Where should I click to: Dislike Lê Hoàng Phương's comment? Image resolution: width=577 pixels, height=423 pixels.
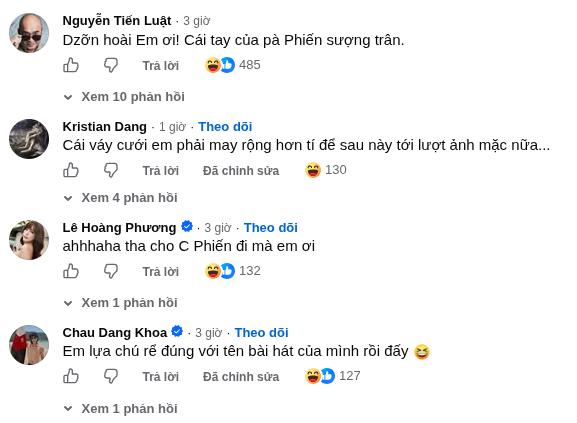(110, 271)
